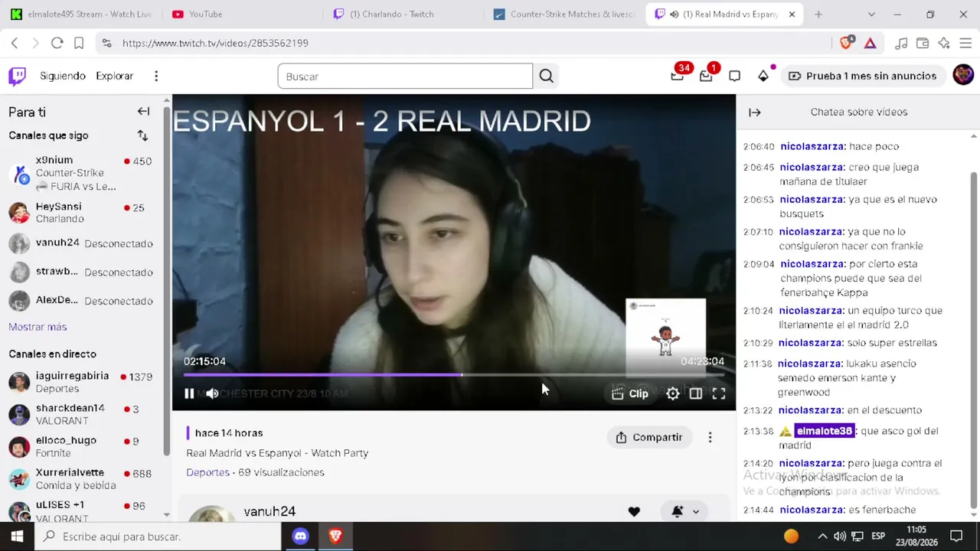The image size is (980, 551).
Task: Show hidden system tray icons chevron
Action: click(822, 536)
